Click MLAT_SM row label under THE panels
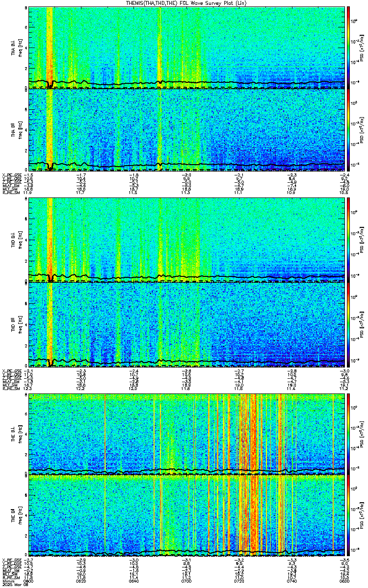This screenshot has width=368, height=588. (11, 571)
